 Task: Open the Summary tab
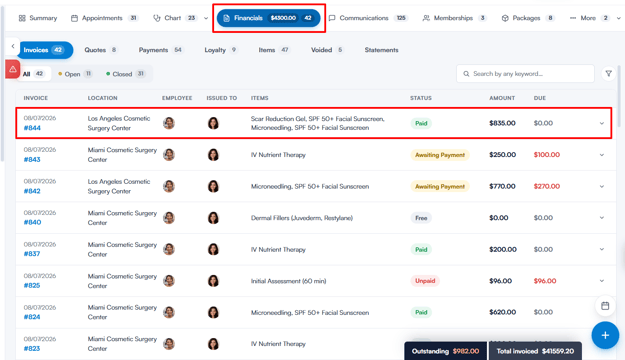[x=38, y=18]
